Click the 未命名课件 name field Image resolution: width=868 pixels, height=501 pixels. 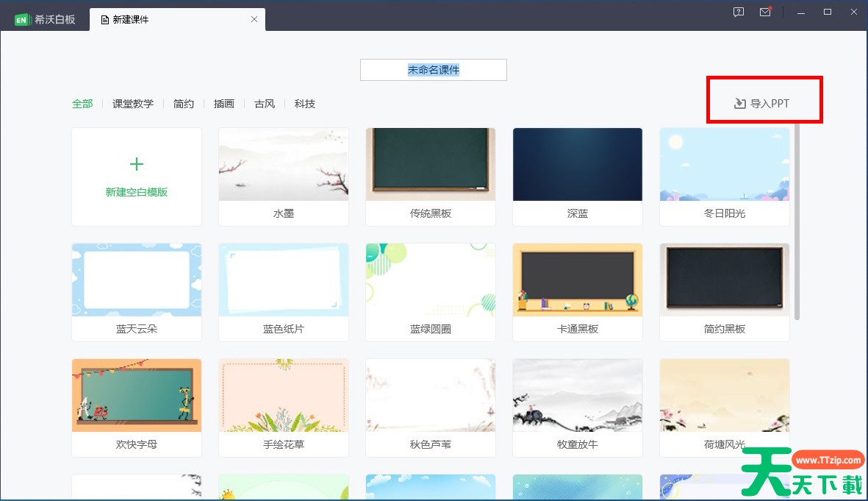tap(434, 70)
